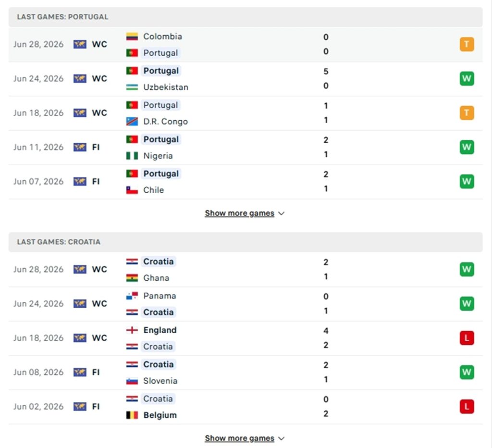This screenshot has height=448, width=492.
Task: Click the Slovenia flag icon
Action: click(x=132, y=381)
